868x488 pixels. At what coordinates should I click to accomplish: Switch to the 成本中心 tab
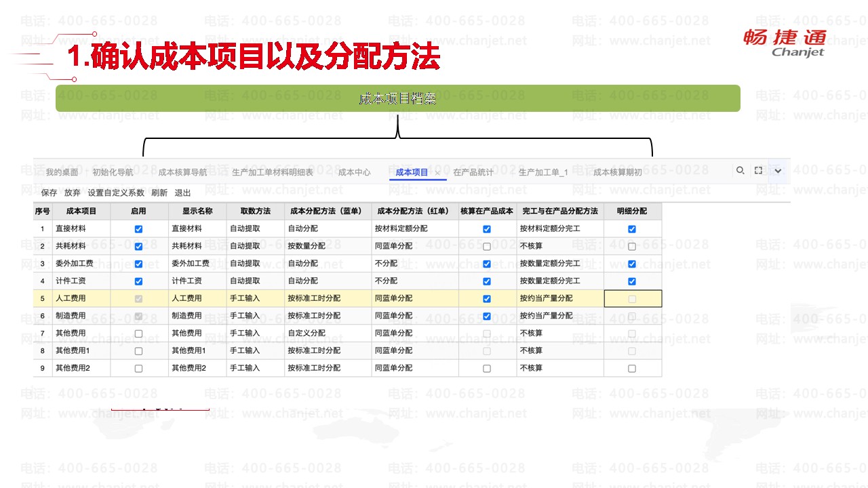point(354,172)
